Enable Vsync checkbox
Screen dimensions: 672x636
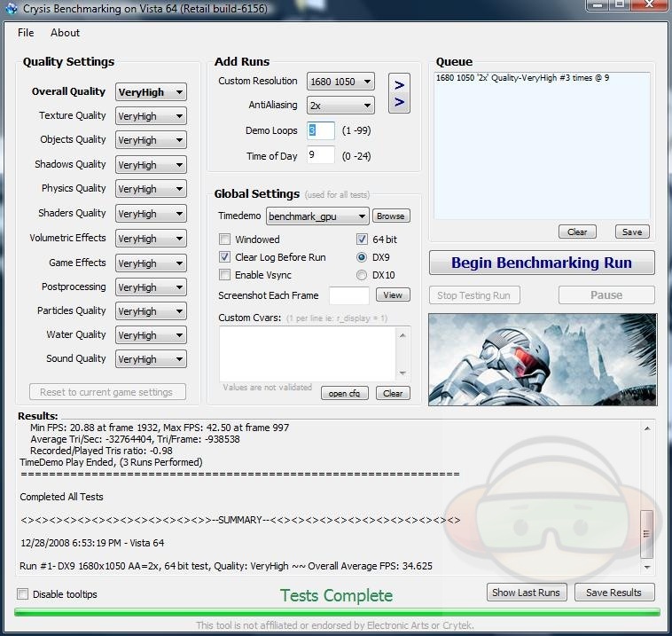click(225, 275)
